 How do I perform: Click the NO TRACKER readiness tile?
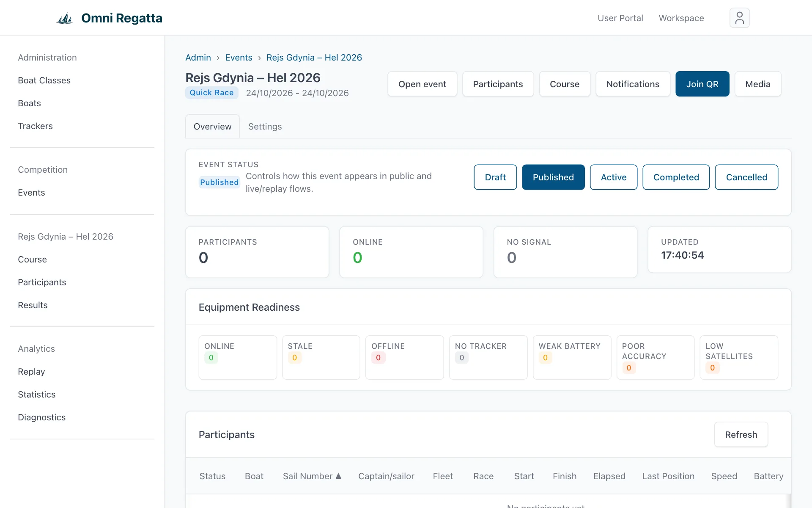pyautogui.click(x=488, y=357)
